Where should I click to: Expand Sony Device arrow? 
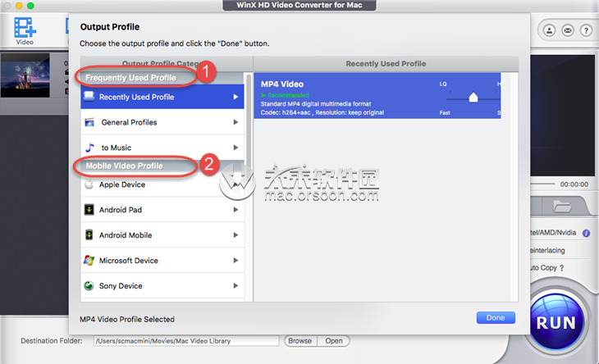click(235, 285)
